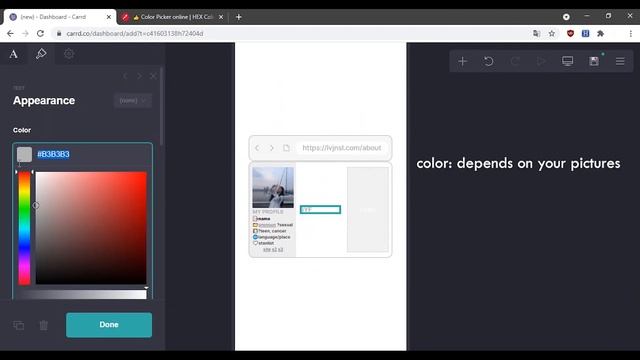Click the profile photo on canvas
Viewport: 640px width, 360px height.
pos(273,187)
